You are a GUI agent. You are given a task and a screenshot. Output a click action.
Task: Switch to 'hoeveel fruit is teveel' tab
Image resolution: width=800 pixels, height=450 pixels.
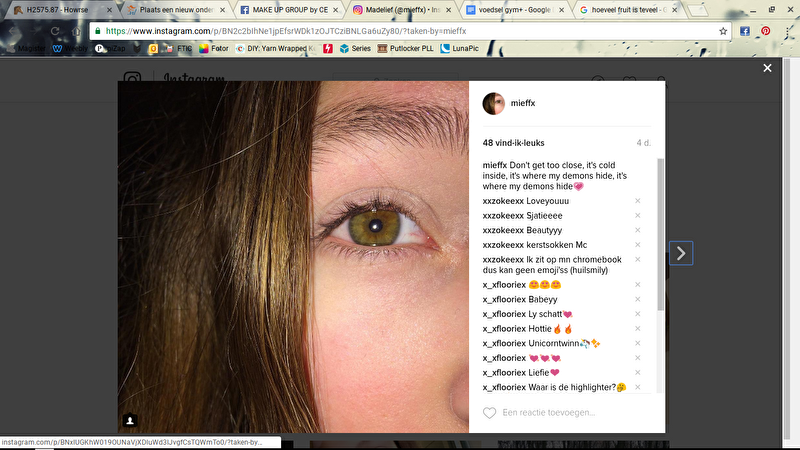tap(629, 10)
